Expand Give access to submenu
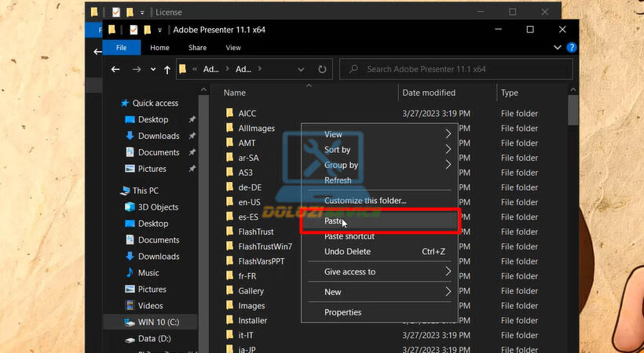The width and height of the screenshot is (644, 353). click(448, 271)
